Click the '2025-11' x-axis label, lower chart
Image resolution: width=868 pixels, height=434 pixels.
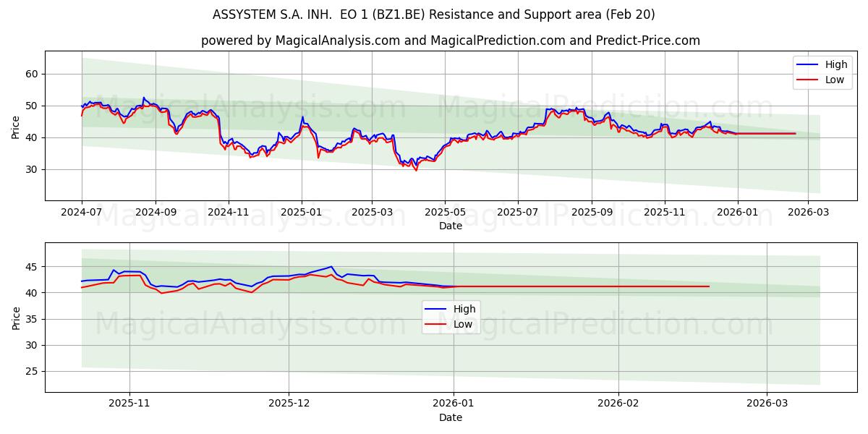(x=129, y=404)
